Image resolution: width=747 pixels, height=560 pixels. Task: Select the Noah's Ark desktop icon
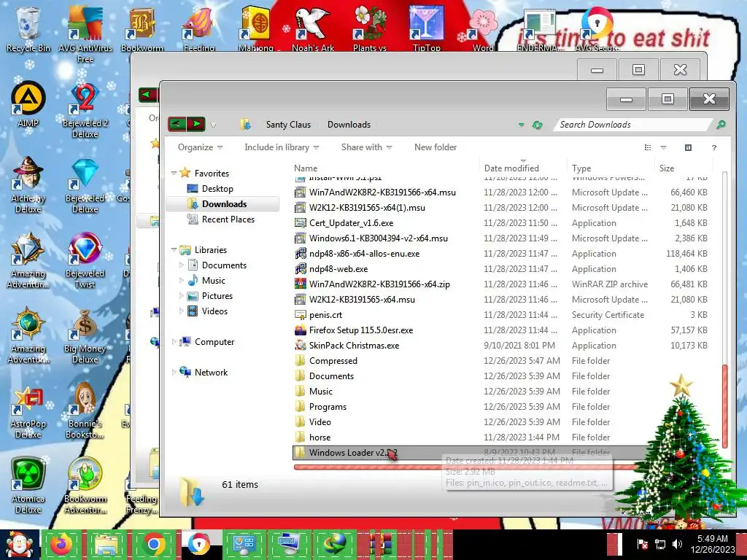coord(312,28)
